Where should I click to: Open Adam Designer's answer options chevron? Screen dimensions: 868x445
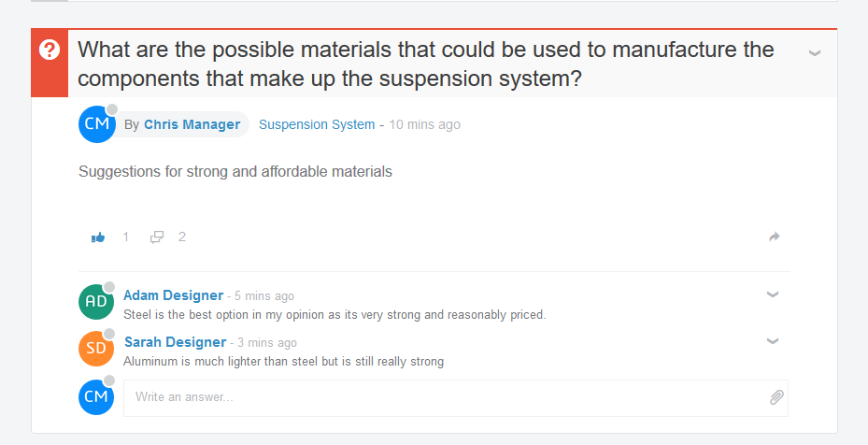pos(773,294)
